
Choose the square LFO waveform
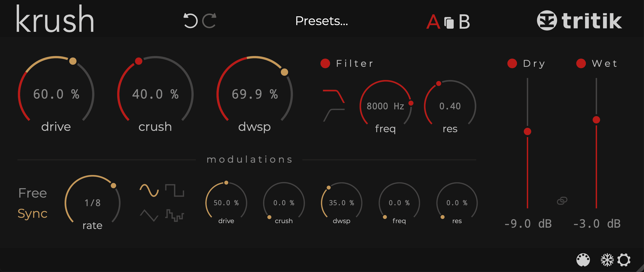click(x=174, y=190)
